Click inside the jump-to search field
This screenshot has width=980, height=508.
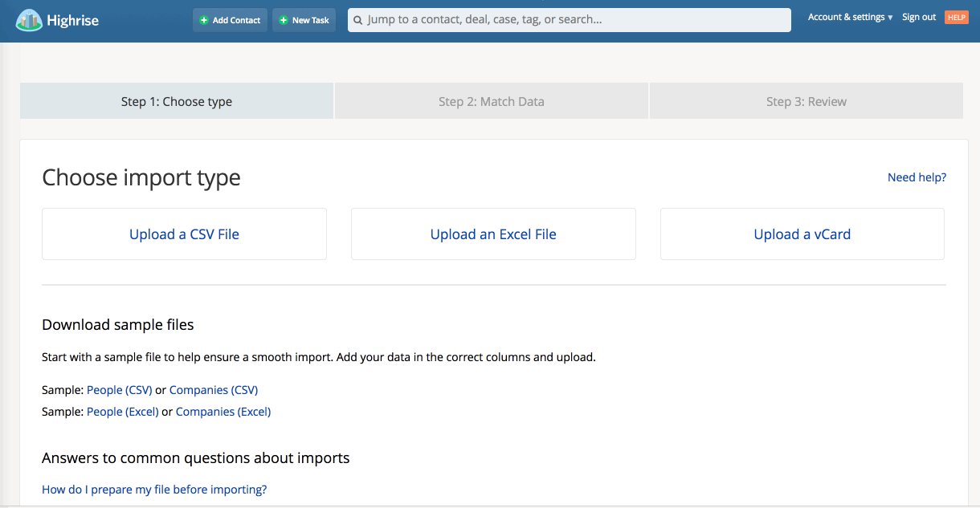[x=570, y=20]
